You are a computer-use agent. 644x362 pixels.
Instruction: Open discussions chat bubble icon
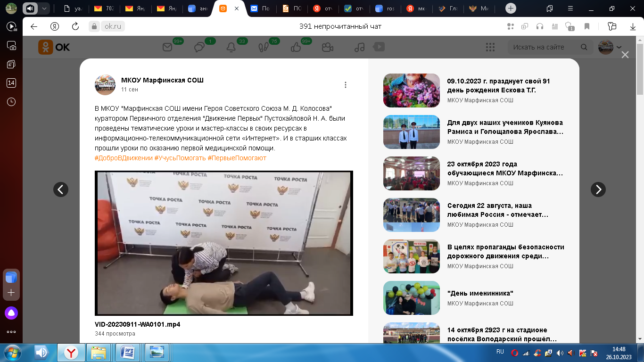coord(199,47)
